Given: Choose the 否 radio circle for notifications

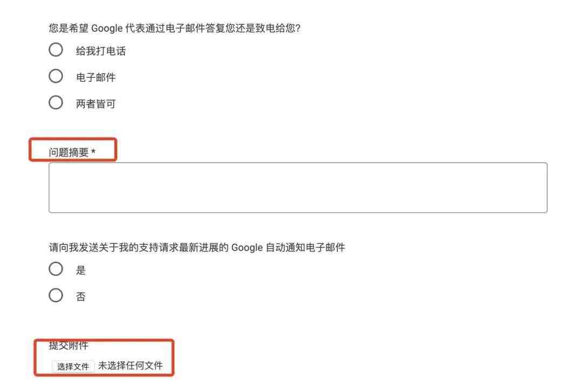Looking at the screenshot, I should coord(56,295).
